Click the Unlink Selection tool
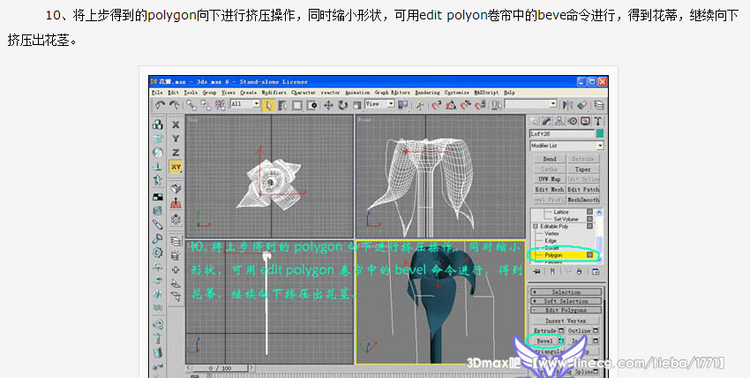The image size is (750, 378). (x=206, y=105)
